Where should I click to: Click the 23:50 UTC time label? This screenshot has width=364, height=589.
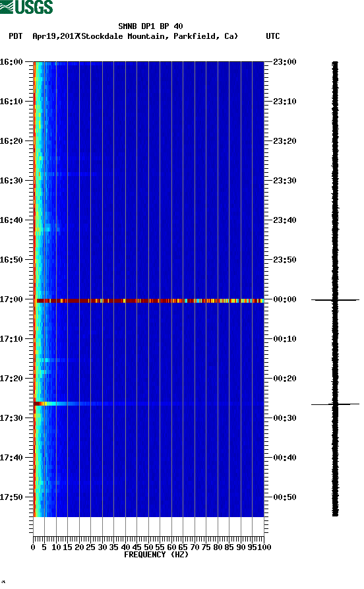click(285, 260)
